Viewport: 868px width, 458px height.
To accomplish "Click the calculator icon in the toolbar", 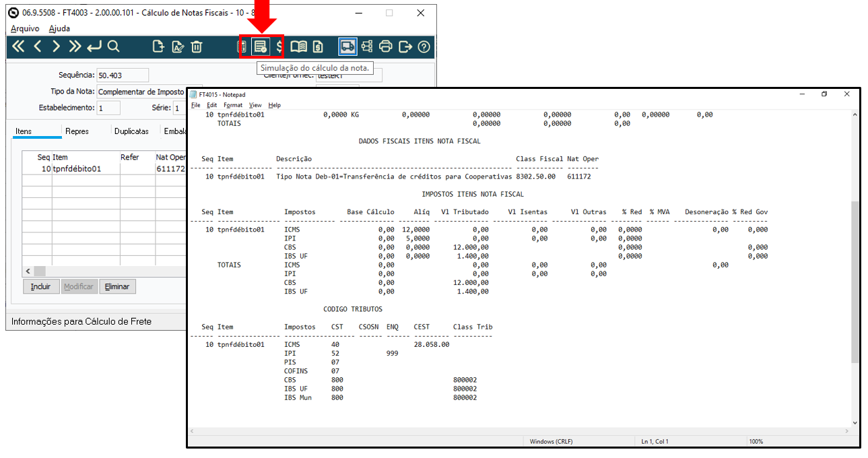I will click(243, 46).
